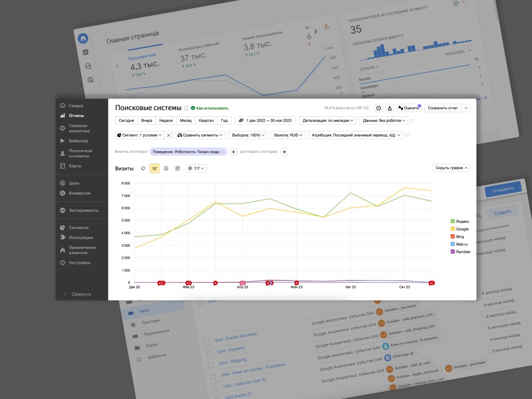Screen dimensions: 532x399
Task: Toggle the Bing series checkbox
Action: pyautogui.click(x=453, y=236)
